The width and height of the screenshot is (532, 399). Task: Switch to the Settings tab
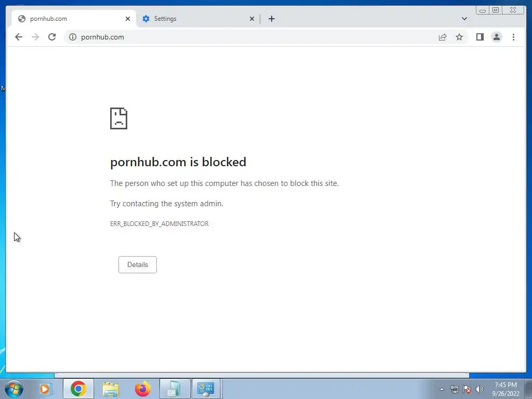[x=198, y=19]
